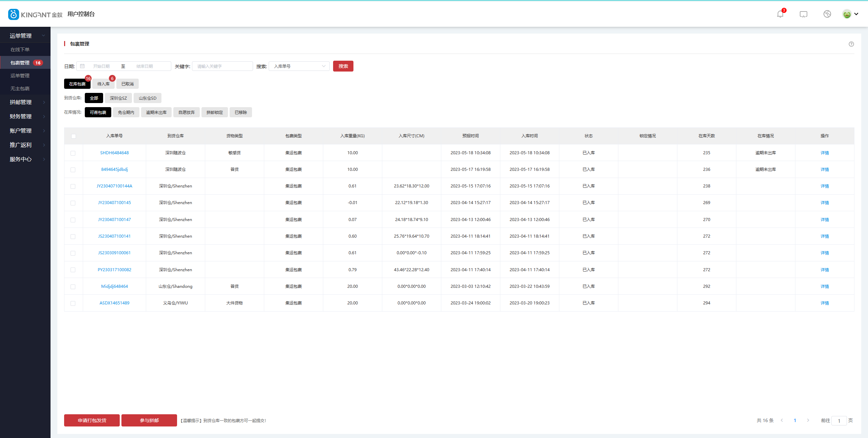868x438 pixels.
Task: Check the box for row JY230407100144A
Action: (x=73, y=186)
